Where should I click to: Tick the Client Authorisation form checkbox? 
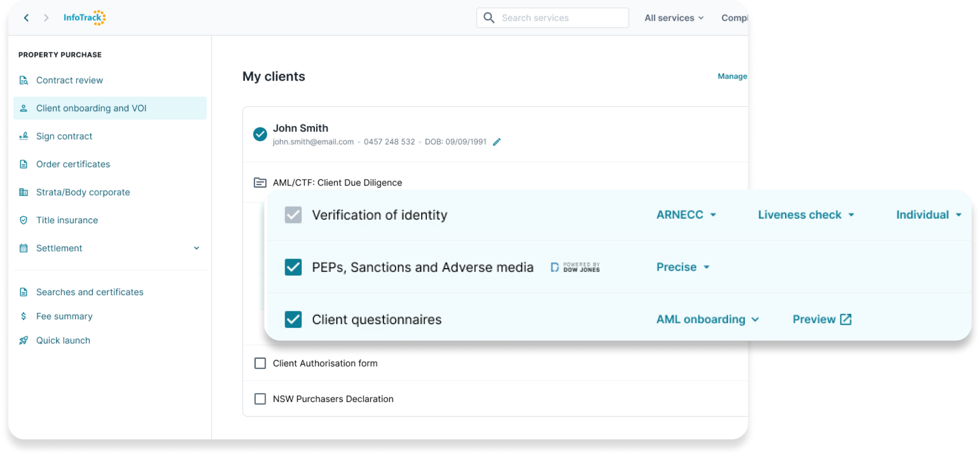click(260, 363)
